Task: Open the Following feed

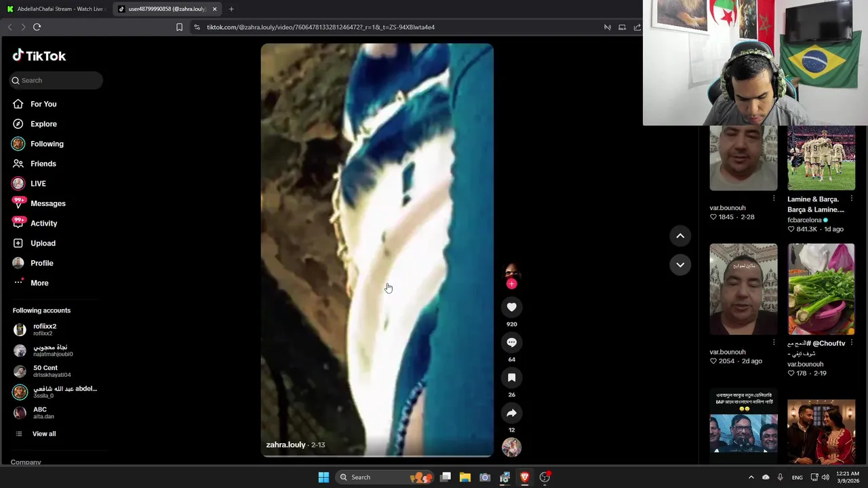Action: (x=47, y=144)
